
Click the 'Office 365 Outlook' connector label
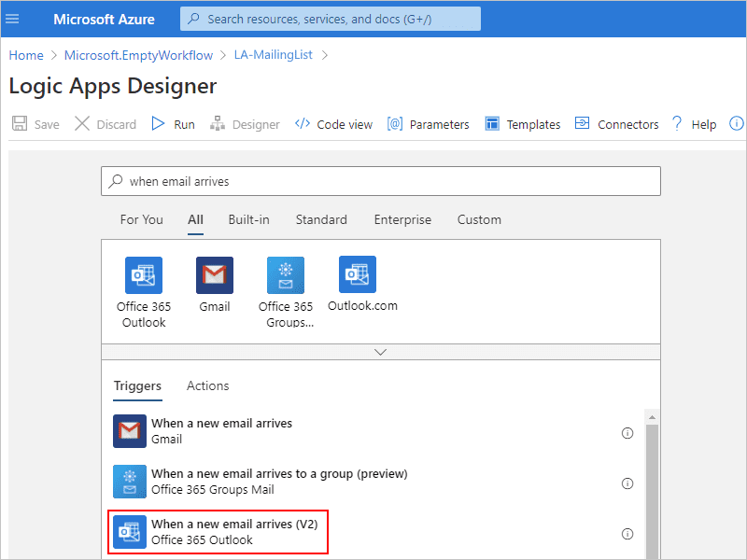[x=144, y=315]
